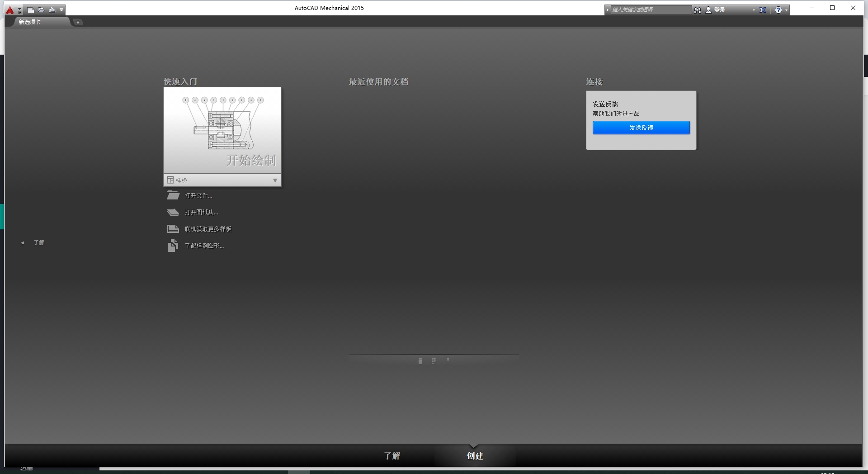The image size is (868, 474).
Task: Switch recent documents to thumbnail-with-details view
Action: coord(434,361)
